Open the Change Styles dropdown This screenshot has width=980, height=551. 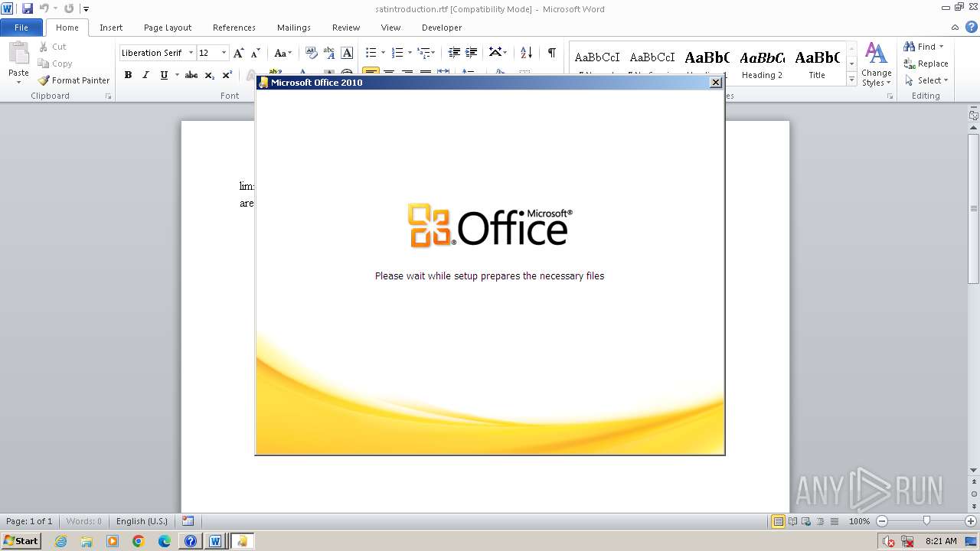tap(877, 64)
